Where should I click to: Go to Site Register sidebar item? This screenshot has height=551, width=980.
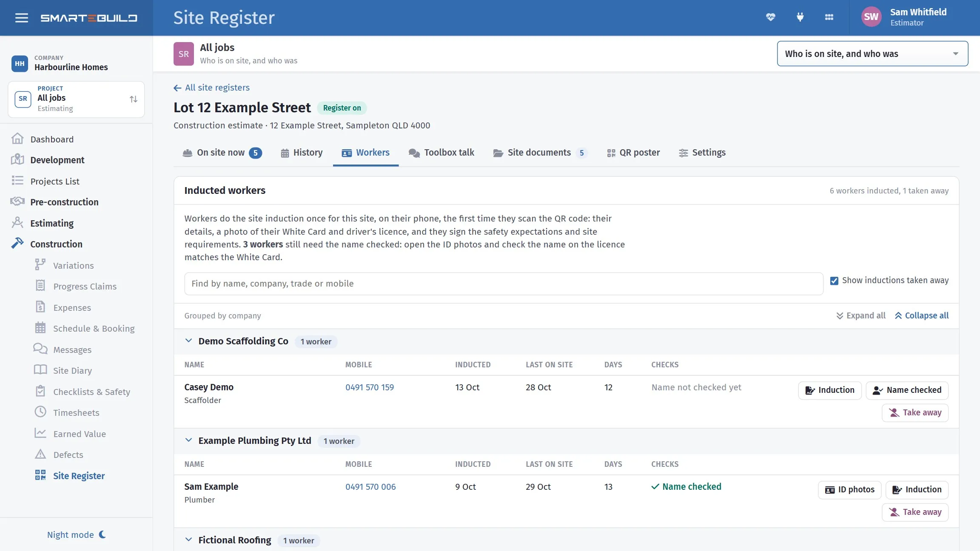click(79, 476)
